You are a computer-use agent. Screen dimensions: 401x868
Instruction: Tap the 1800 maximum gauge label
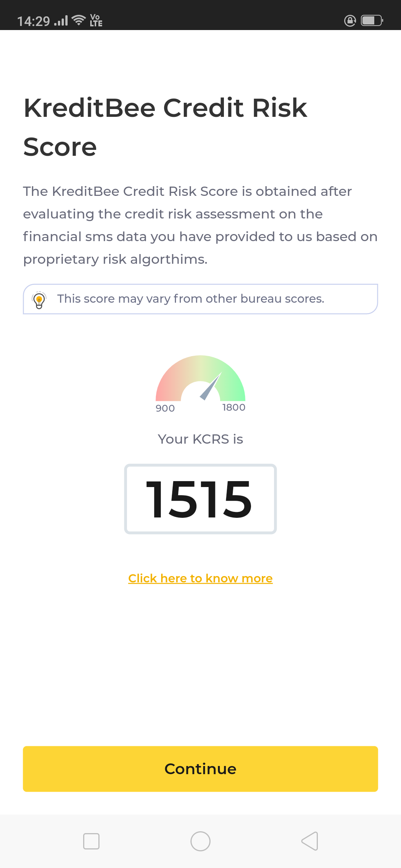click(234, 407)
